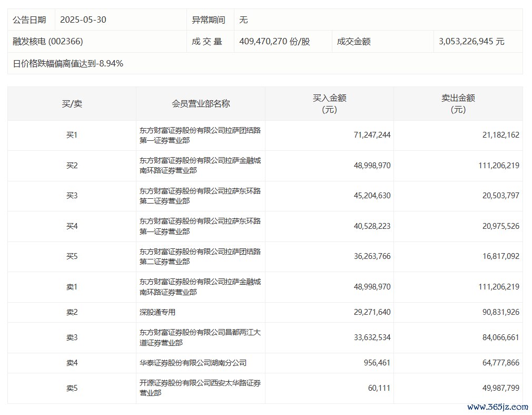Select buy amount 71,247,244
Image resolution: width=532 pixels, height=415 pixels.
coord(372,135)
